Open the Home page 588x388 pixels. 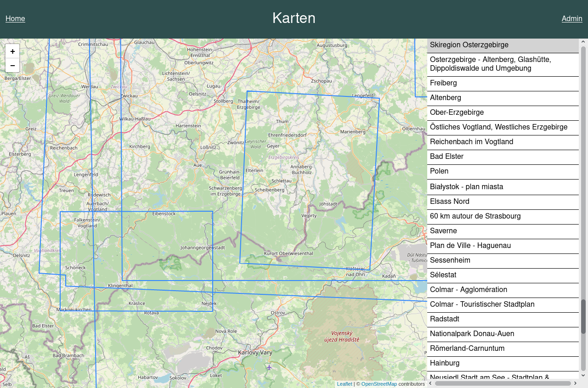coord(15,18)
